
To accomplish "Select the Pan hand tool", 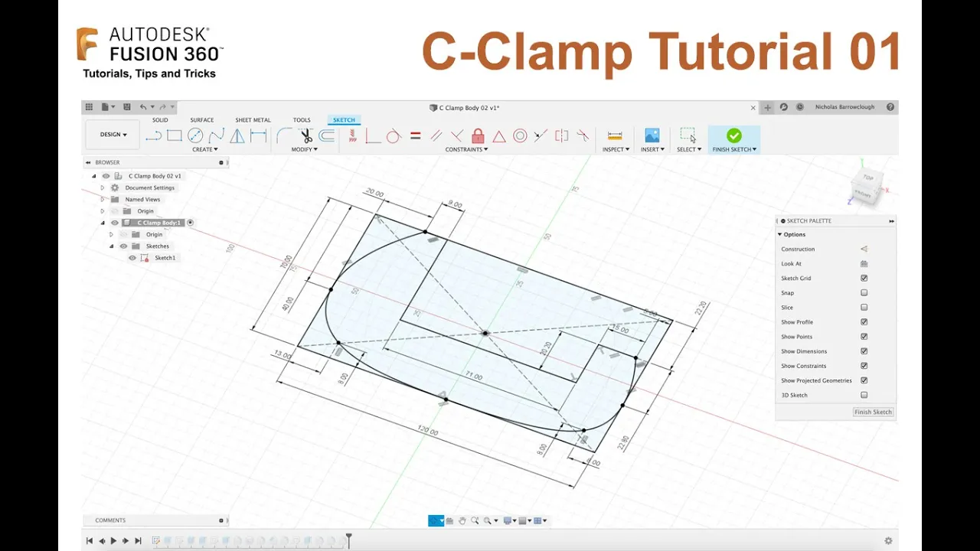I will [x=462, y=520].
